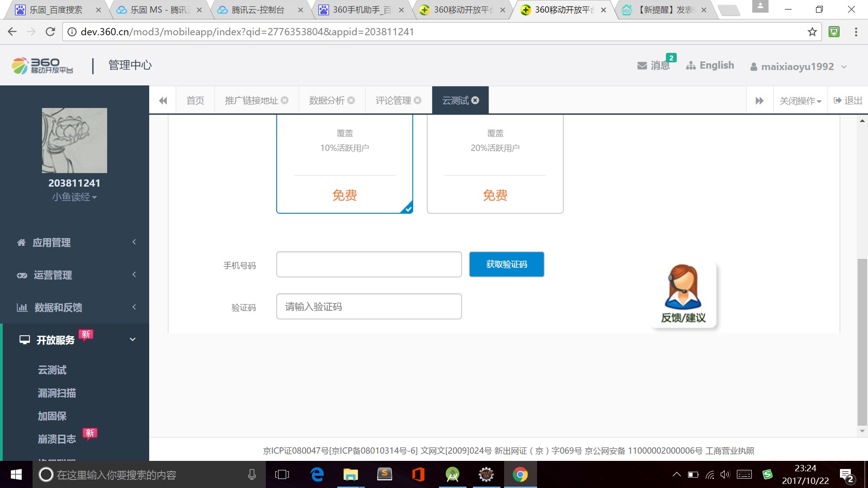Click the 获取验证码 button
Image resolution: width=868 pixels, height=488 pixels.
pos(506,264)
